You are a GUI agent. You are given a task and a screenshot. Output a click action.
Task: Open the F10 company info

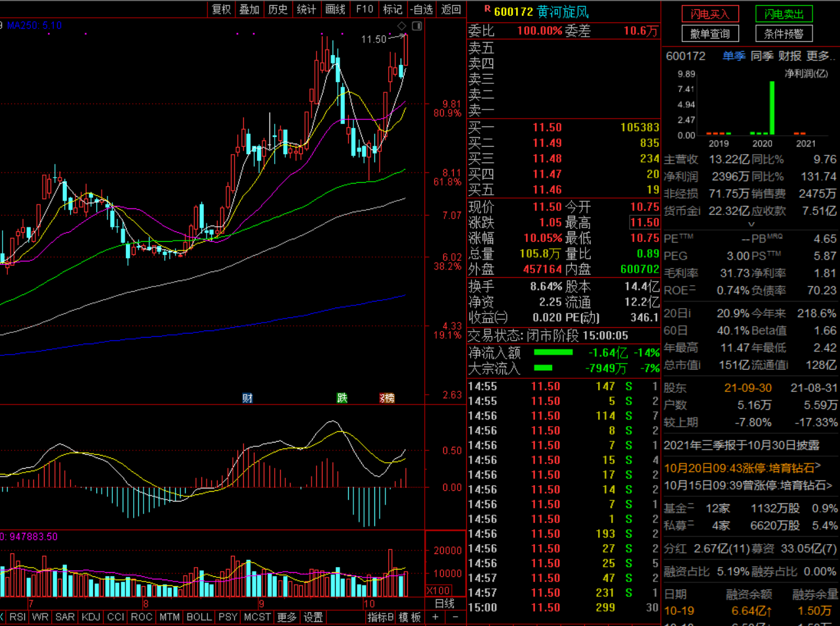365,9
